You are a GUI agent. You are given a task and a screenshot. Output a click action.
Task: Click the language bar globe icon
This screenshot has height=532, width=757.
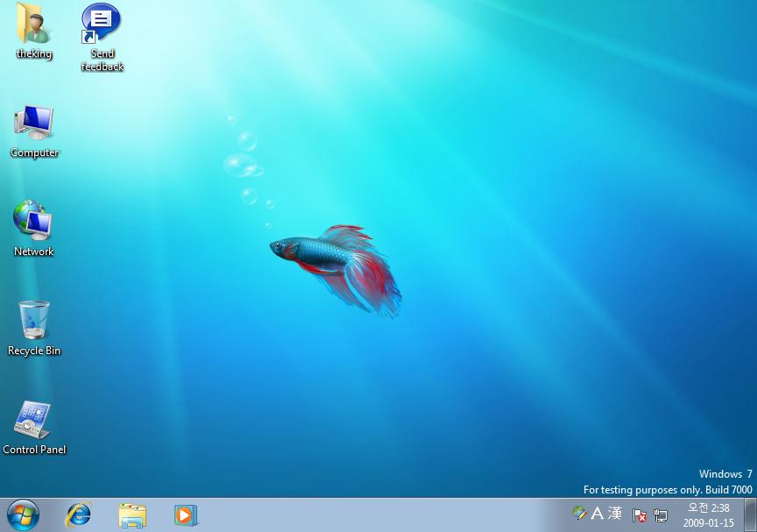pos(579,514)
